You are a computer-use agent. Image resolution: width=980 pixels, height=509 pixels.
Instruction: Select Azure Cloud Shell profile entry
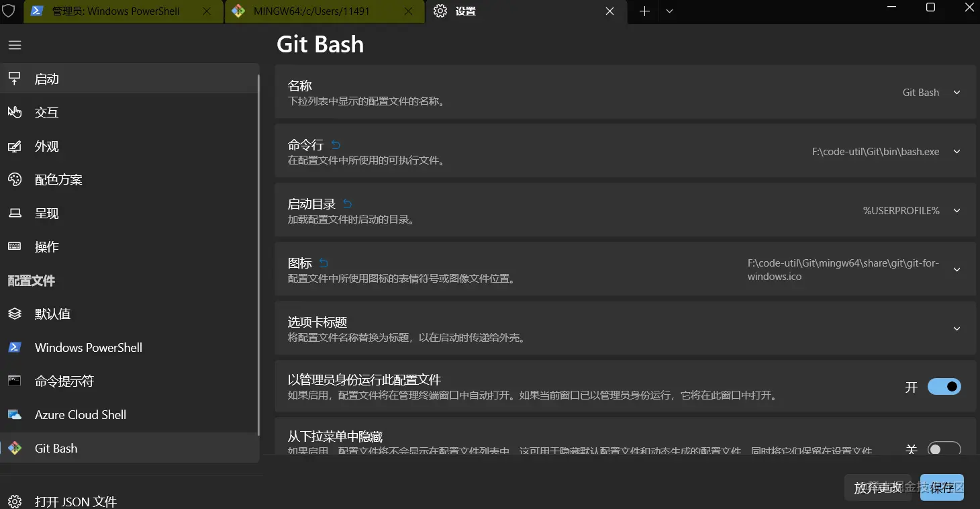130,414
